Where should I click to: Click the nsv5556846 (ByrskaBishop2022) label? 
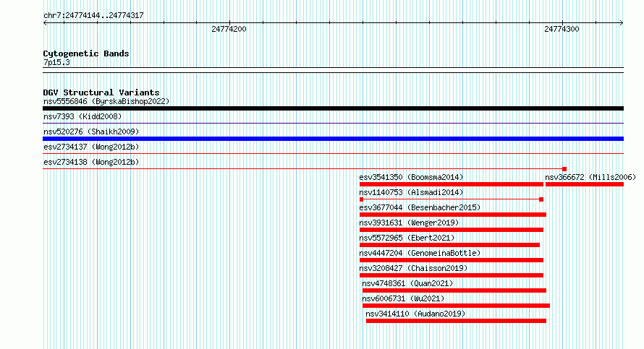coord(106,101)
